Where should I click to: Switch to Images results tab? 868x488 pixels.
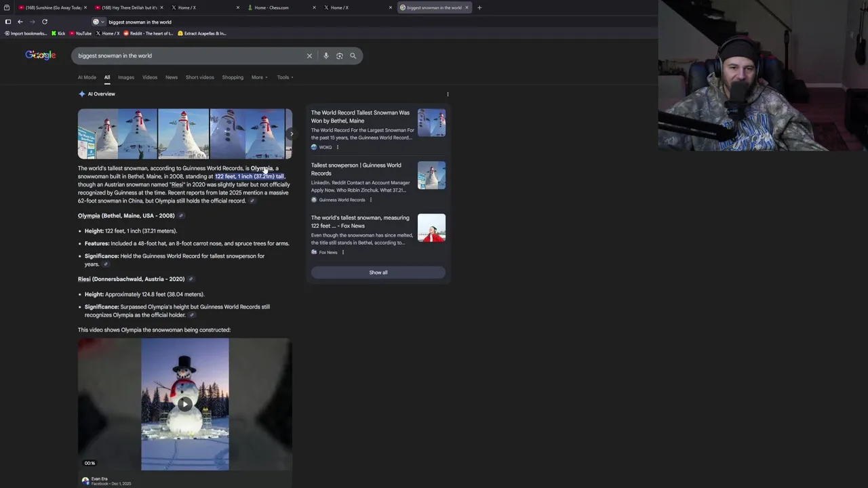[126, 77]
